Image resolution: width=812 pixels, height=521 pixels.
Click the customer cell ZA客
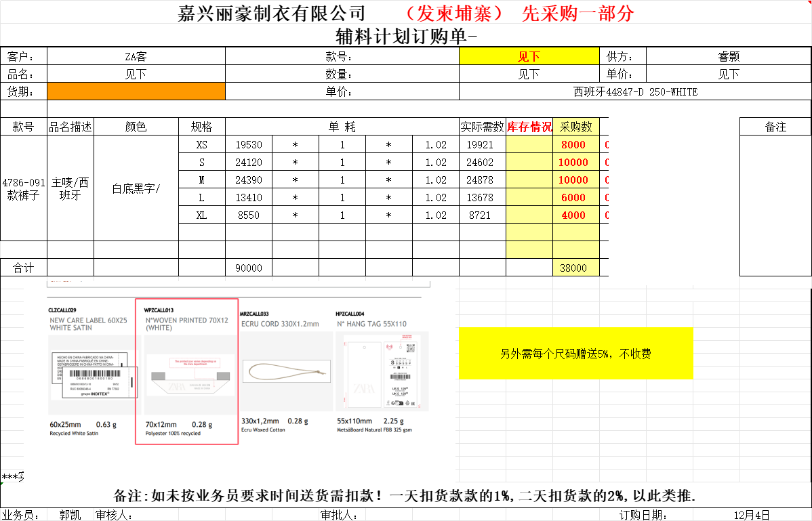(x=136, y=56)
